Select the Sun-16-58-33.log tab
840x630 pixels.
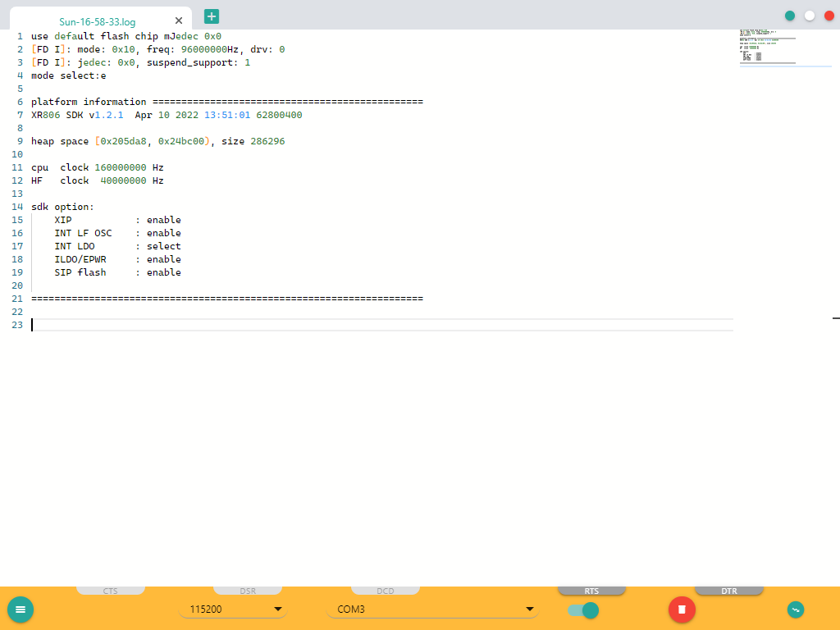[97, 21]
